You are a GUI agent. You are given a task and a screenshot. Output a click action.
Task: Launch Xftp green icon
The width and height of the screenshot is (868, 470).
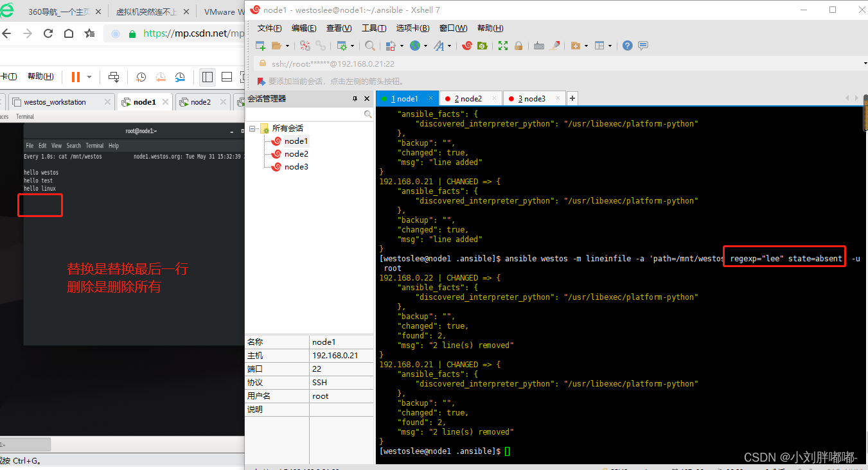coord(481,46)
